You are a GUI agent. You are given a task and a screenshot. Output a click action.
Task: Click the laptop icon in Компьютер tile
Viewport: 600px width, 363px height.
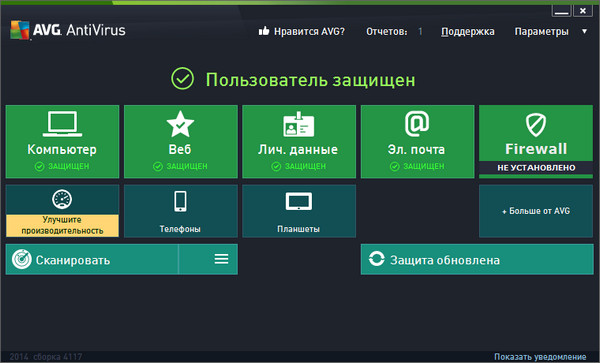pyautogui.click(x=62, y=124)
